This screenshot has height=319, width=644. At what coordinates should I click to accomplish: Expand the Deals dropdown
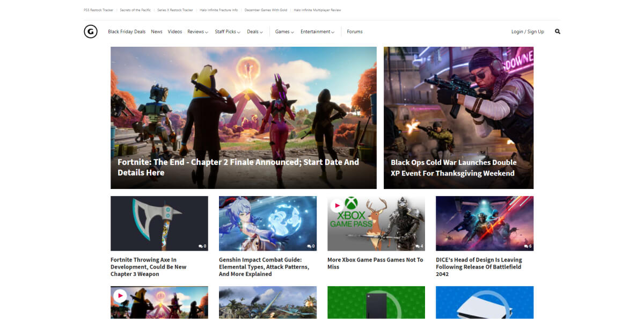click(x=255, y=32)
